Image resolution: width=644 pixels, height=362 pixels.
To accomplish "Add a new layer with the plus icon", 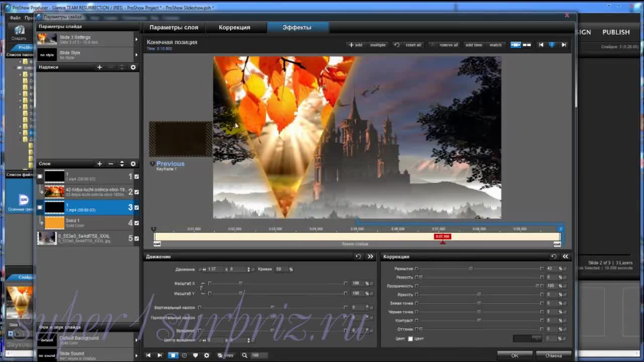I will (100, 163).
